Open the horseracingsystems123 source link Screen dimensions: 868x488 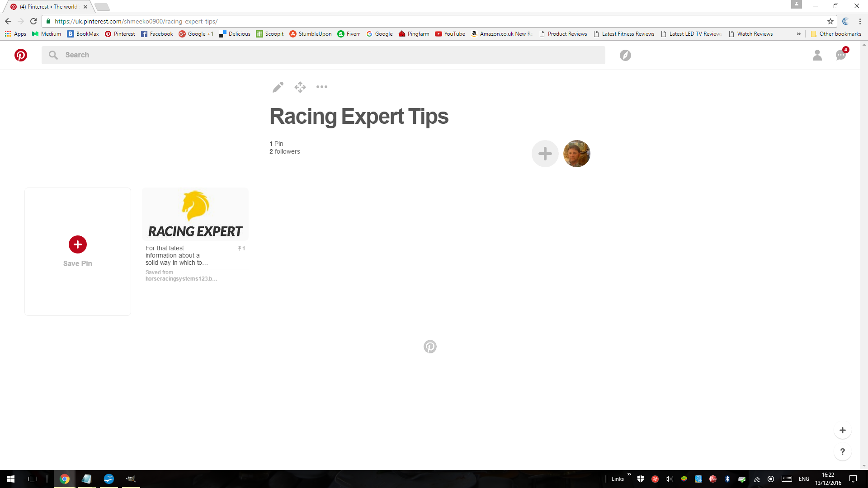181,279
